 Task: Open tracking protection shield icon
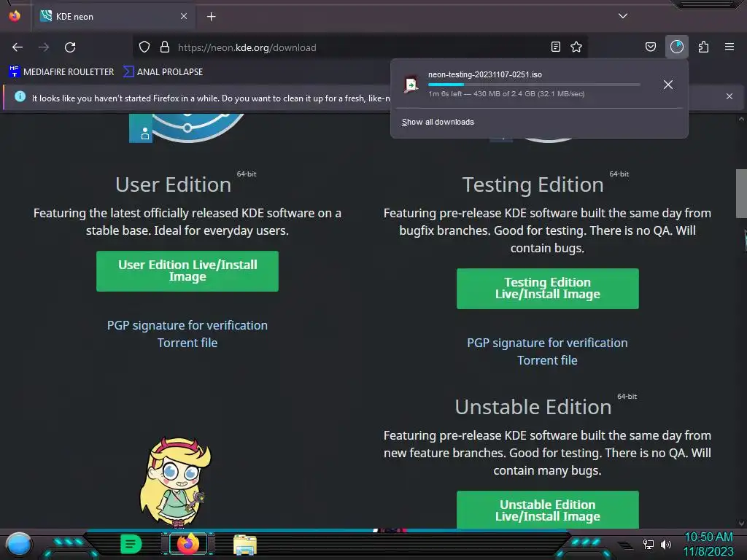click(x=144, y=47)
